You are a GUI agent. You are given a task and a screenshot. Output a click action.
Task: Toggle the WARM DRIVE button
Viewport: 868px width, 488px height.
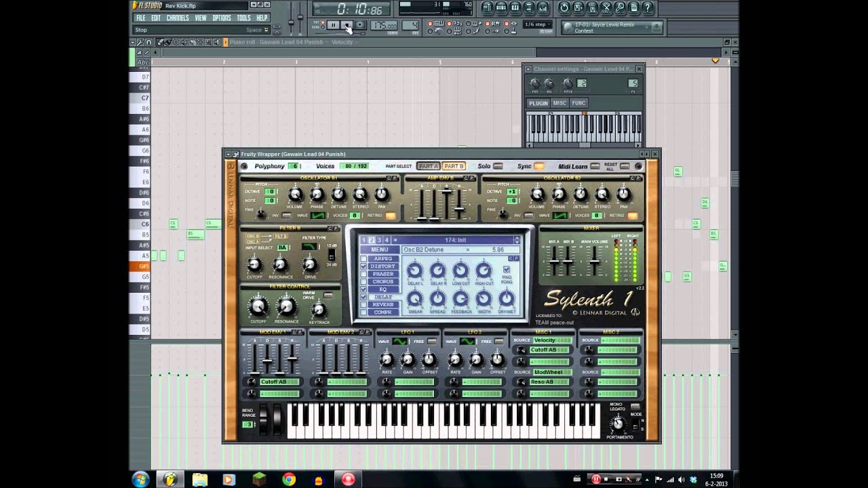[x=328, y=296]
